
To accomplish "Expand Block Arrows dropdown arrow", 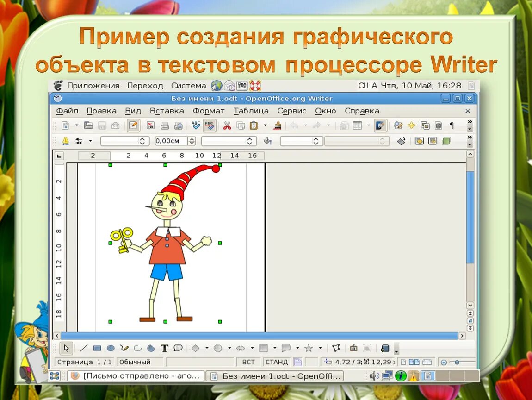I will coord(252,348).
